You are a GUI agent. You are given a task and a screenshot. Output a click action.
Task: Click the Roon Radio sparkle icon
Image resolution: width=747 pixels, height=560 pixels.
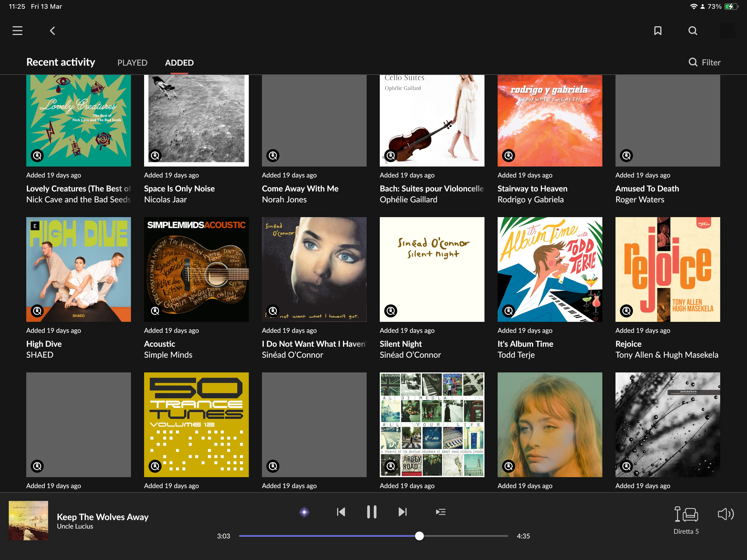click(304, 512)
